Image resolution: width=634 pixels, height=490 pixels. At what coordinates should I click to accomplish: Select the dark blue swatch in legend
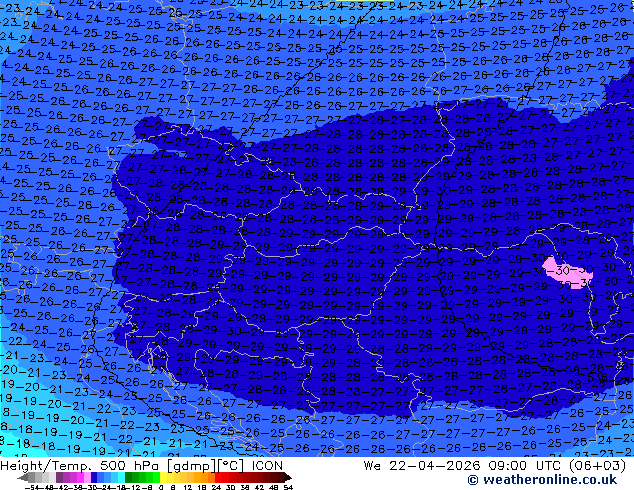click(x=94, y=477)
